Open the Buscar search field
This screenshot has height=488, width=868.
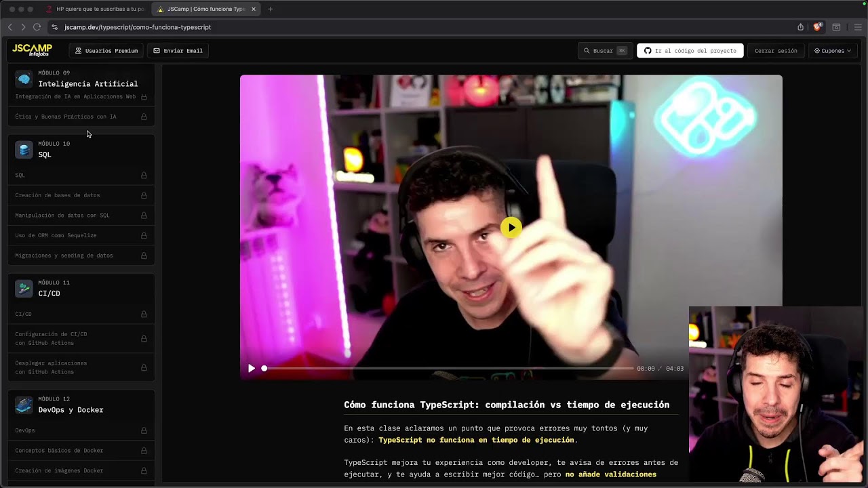605,51
